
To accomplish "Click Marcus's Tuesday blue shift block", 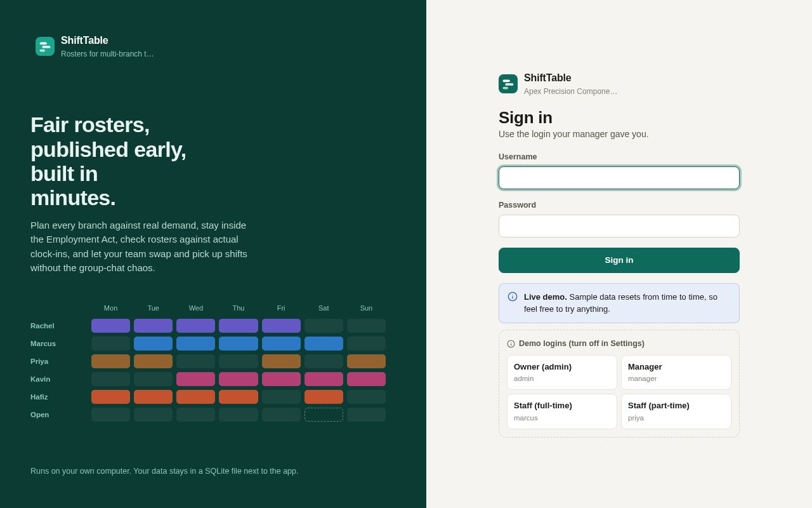I will click(154, 344).
